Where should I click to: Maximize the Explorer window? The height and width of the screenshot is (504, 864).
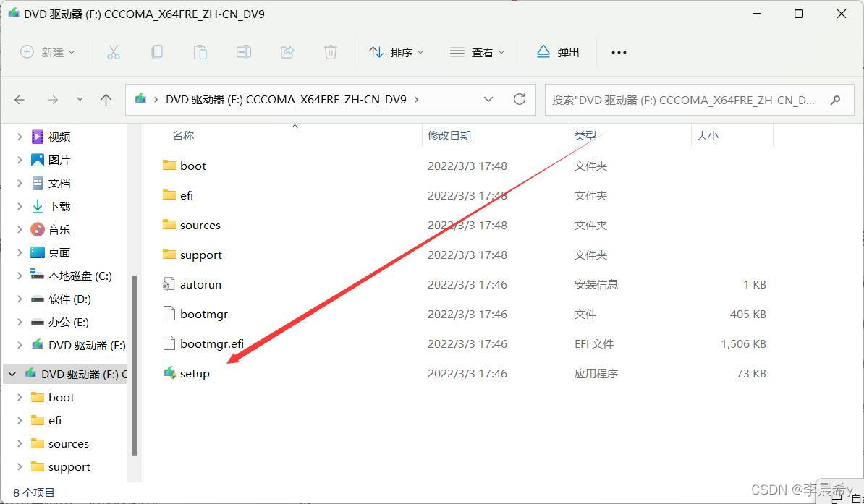point(798,14)
